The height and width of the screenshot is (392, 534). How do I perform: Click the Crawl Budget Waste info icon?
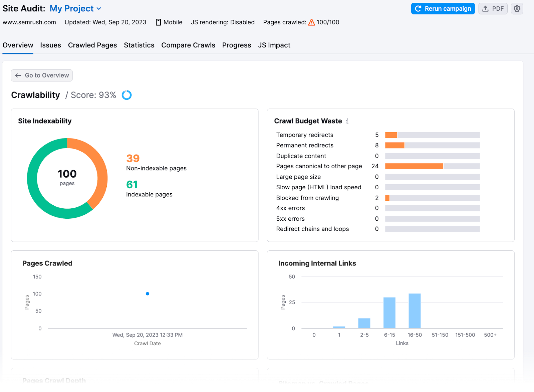point(347,121)
